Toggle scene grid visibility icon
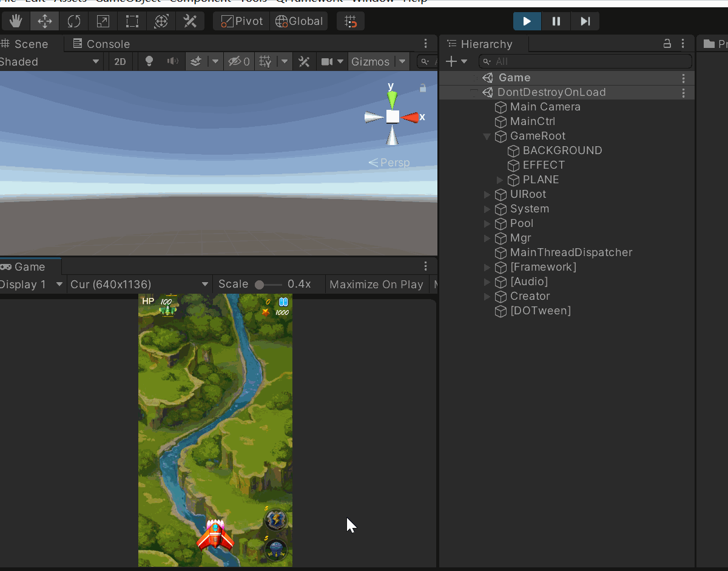Screen dimensions: 728x571 tap(265, 61)
